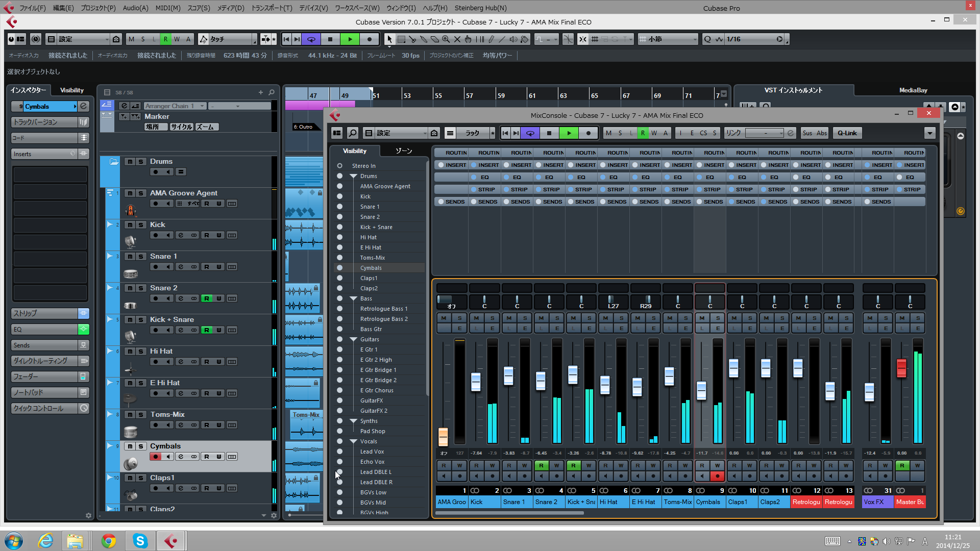Click record button in MixConsole transport
Image resolution: width=980 pixels, height=551 pixels.
(589, 133)
